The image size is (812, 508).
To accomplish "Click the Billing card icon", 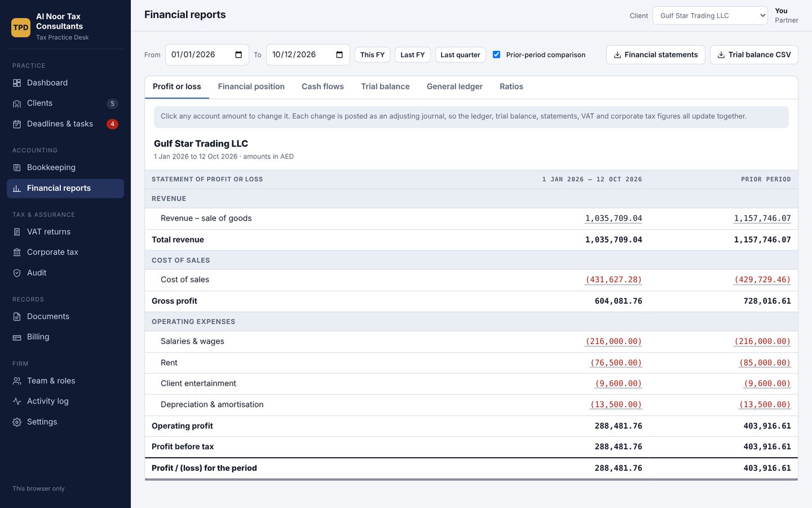I will click(17, 337).
